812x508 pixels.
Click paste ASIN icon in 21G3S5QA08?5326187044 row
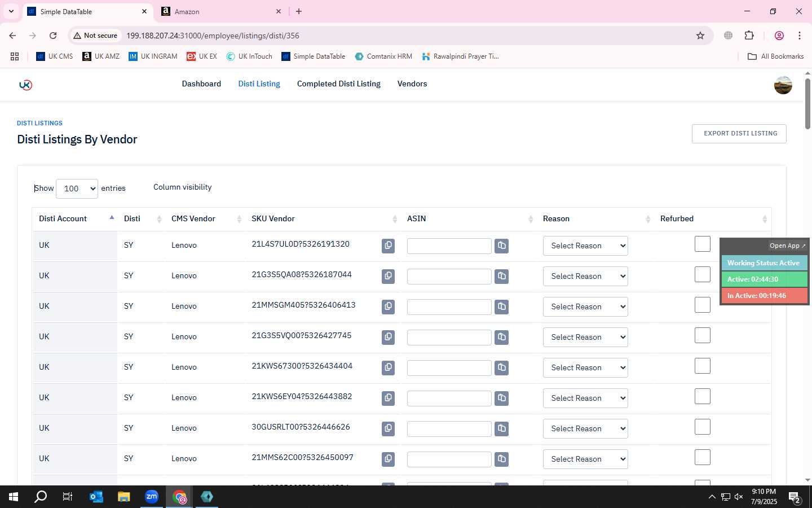pos(501,276)
